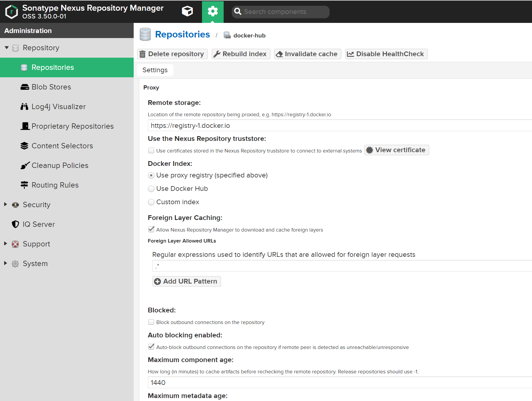Open the Administration gear icon
This screenshot has height=401, width=532.
pyautogui.click(x=213, y=12)
